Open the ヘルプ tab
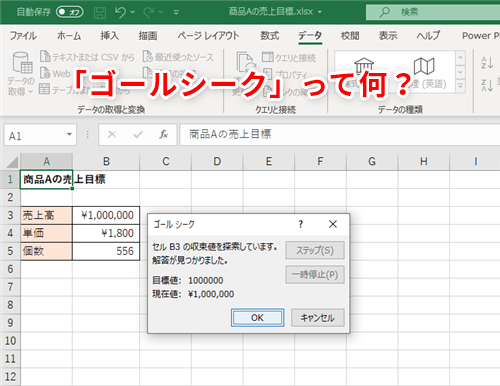Image resolution: width=500 pixels, height=386 pixels. coord(428,36)
